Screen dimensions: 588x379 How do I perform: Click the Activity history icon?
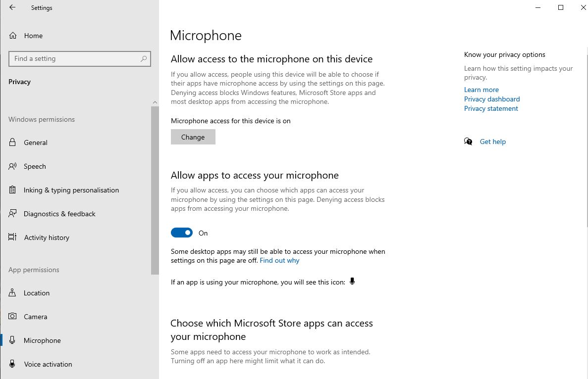click(x=12, y=237)
